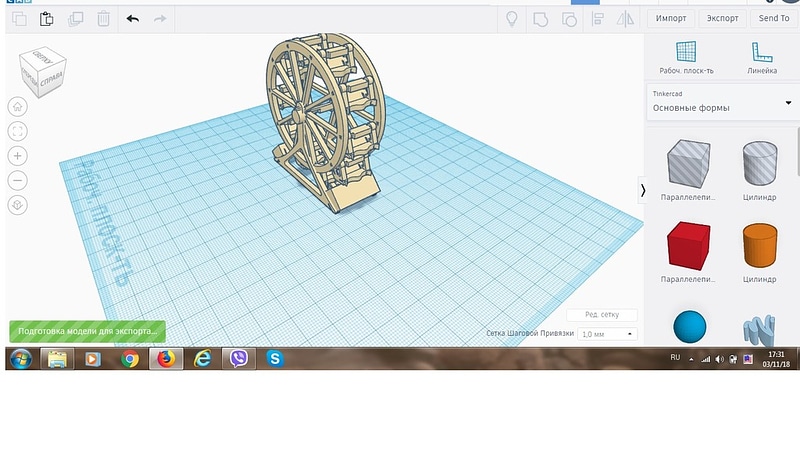The width and height of the screenshot is (800, 450).
Task: Zoom out with the minus button
Action: pos(17,180)
